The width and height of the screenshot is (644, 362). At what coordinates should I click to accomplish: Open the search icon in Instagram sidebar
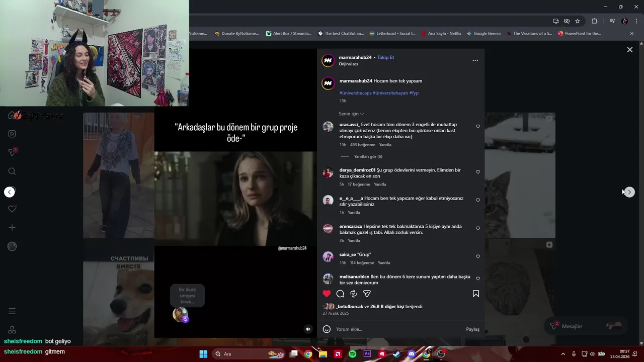(x=12, y=171)
